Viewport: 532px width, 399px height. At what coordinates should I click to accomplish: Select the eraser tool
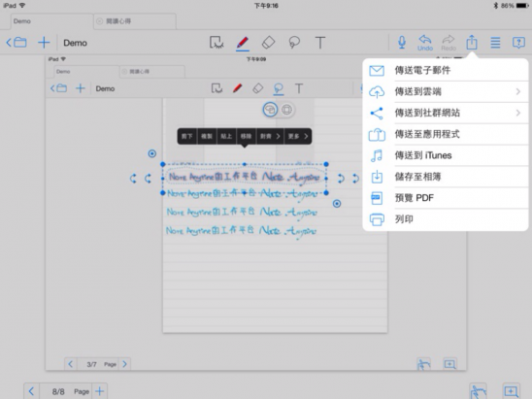[x=268, y=43]
